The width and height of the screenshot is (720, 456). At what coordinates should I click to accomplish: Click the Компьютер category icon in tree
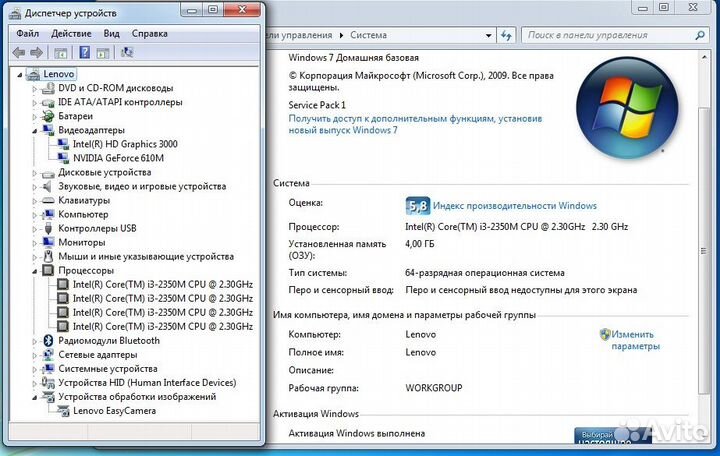tap(48, 214)
